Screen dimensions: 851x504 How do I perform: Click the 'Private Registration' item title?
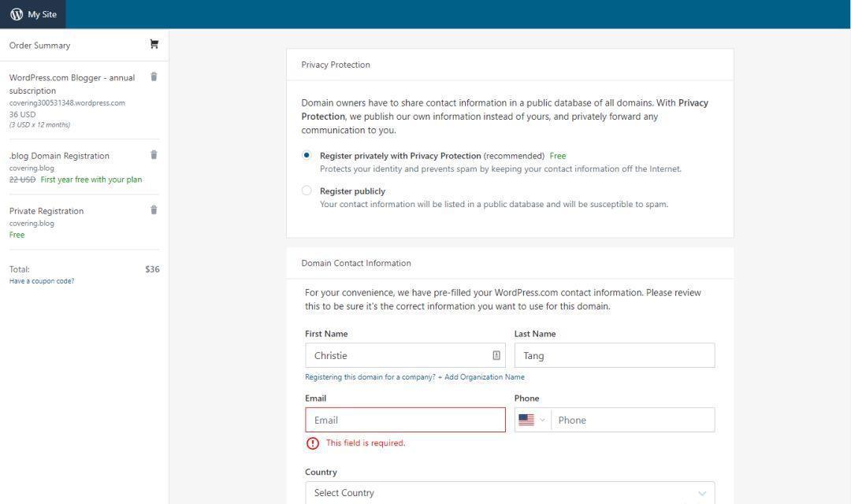46,211
